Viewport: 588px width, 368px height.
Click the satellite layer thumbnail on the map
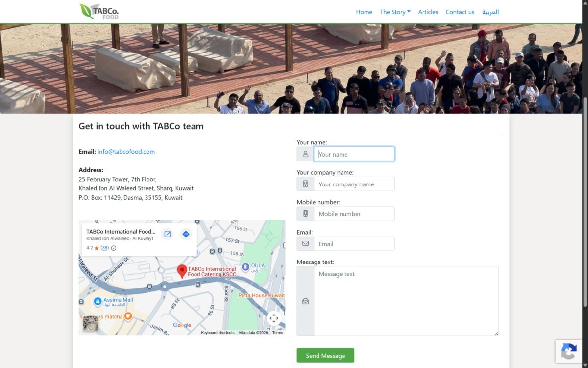(x=91, y=323)
